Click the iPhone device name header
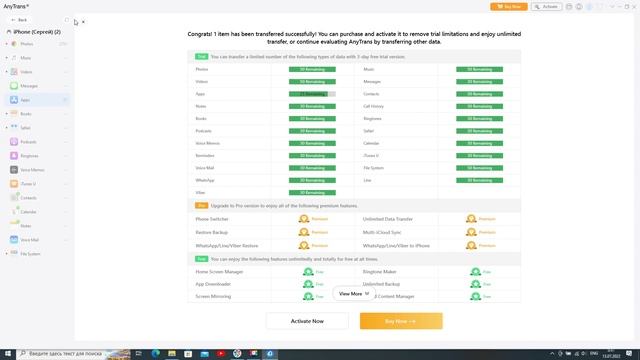 34,31
